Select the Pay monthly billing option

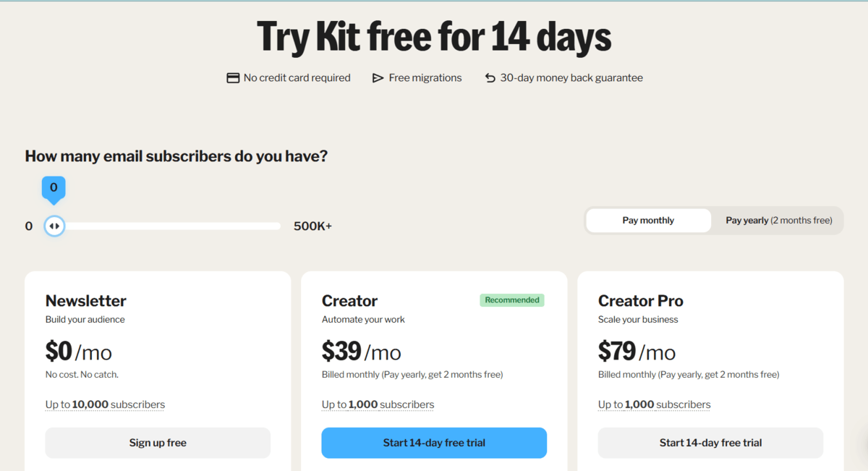[648, 220]
